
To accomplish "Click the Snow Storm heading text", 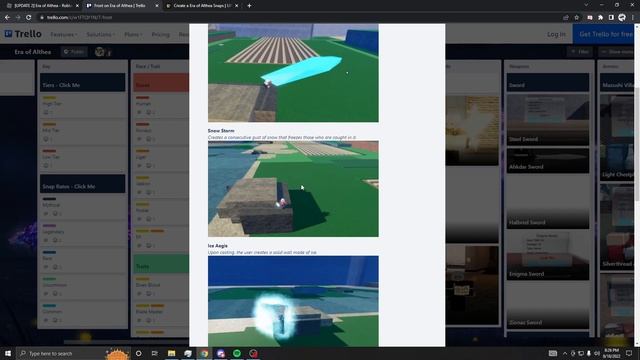I will [x=221, y=131].
